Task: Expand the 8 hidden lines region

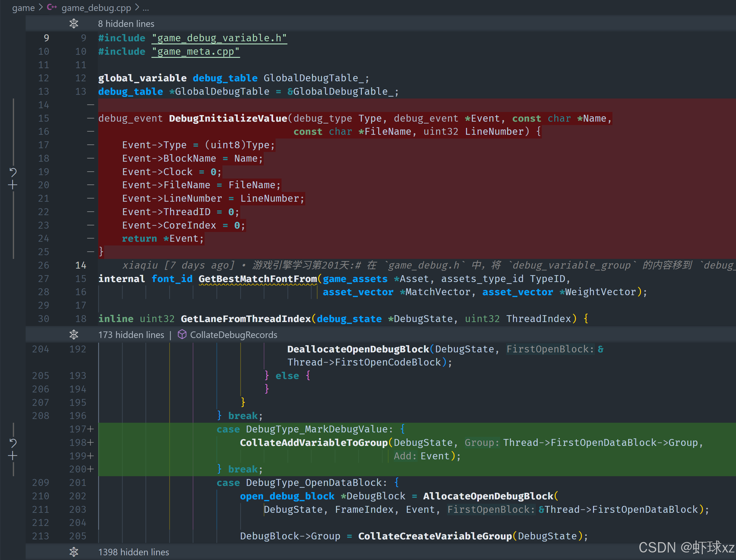Action: (126, 24)
